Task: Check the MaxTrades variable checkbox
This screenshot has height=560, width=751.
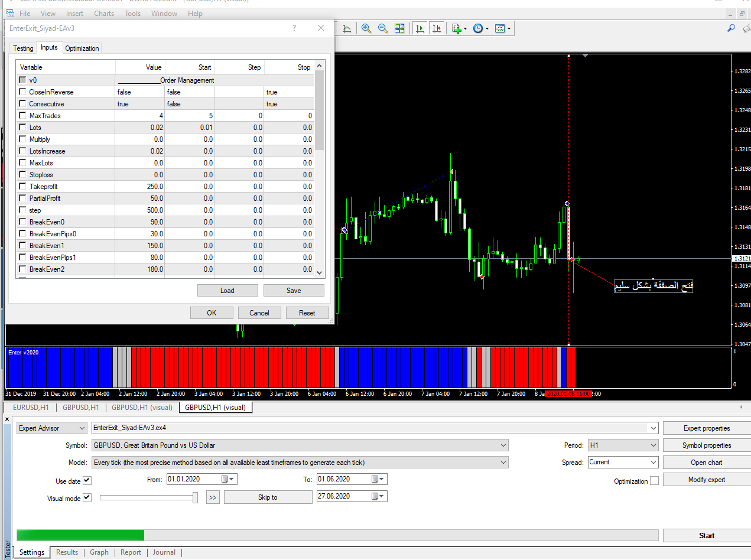Action: click(22, 116)
